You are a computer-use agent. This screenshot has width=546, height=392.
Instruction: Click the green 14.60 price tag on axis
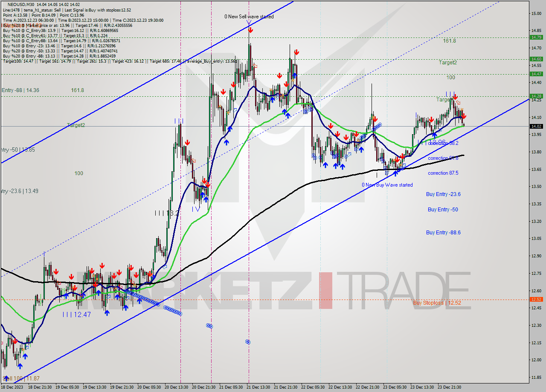pos(536,59)
